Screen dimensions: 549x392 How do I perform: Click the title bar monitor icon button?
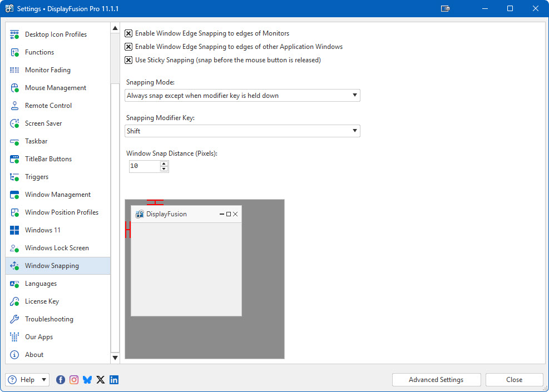445,9
